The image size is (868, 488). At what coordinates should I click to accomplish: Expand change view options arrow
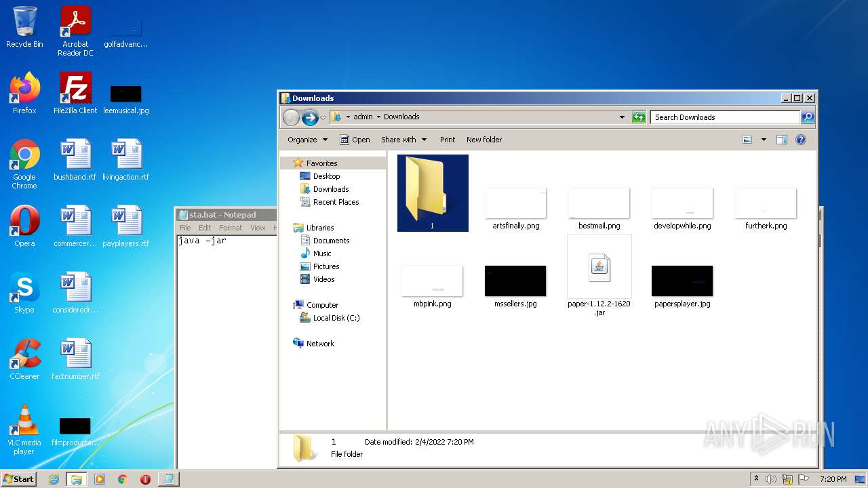[x=764, y=140]
